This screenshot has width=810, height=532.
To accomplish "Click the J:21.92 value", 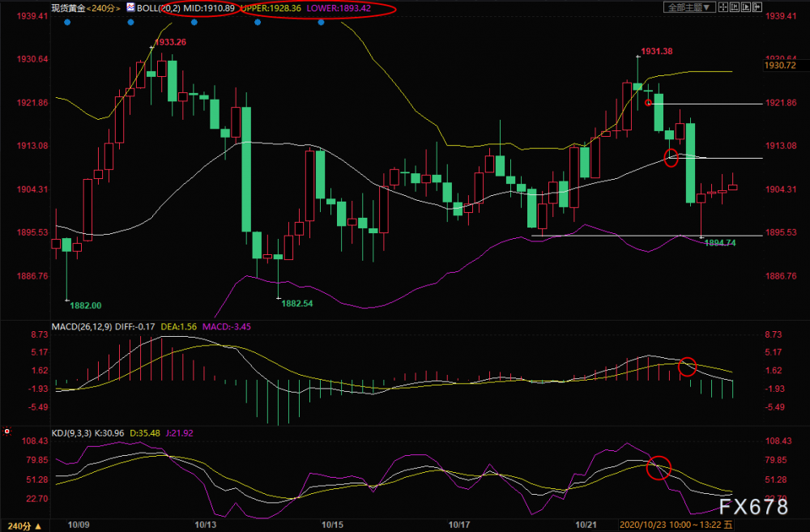I will click(179, 433).
